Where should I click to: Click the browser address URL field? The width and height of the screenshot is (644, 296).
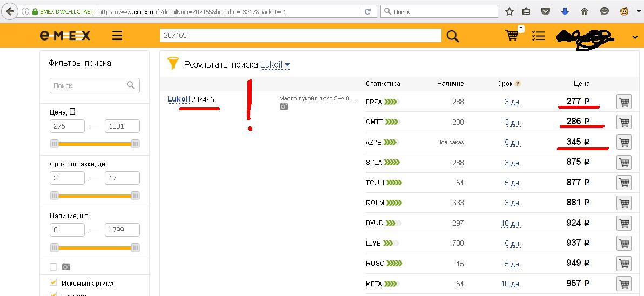[x=228, y=11]
